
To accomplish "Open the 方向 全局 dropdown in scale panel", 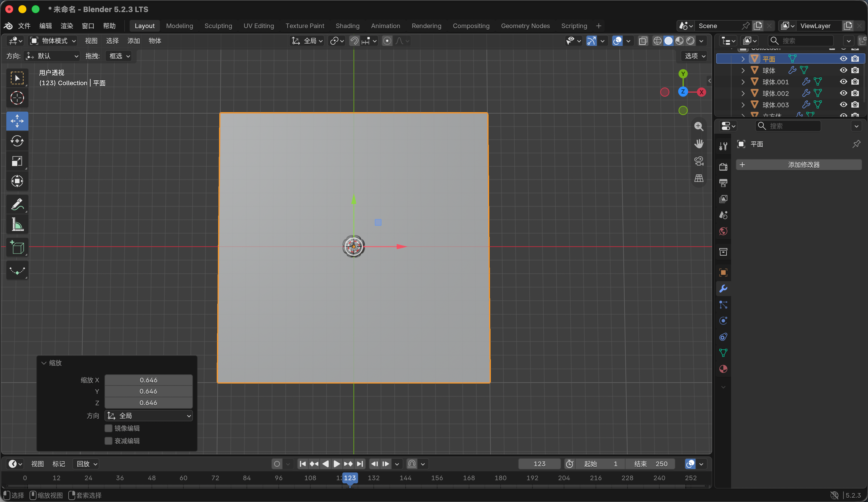I will [148, 416].
